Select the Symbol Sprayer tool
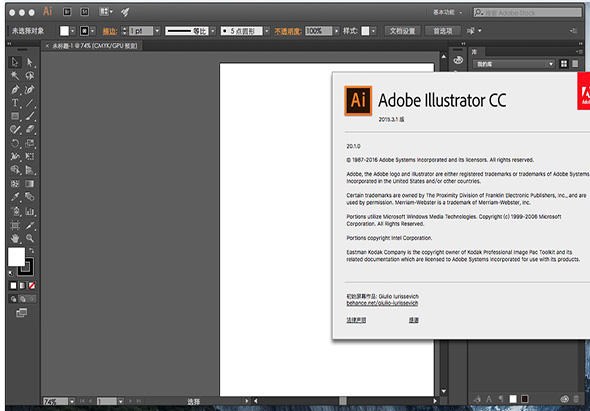Image resolution: width=590 pixels, height=411 pixels. (x=15, y=211)
